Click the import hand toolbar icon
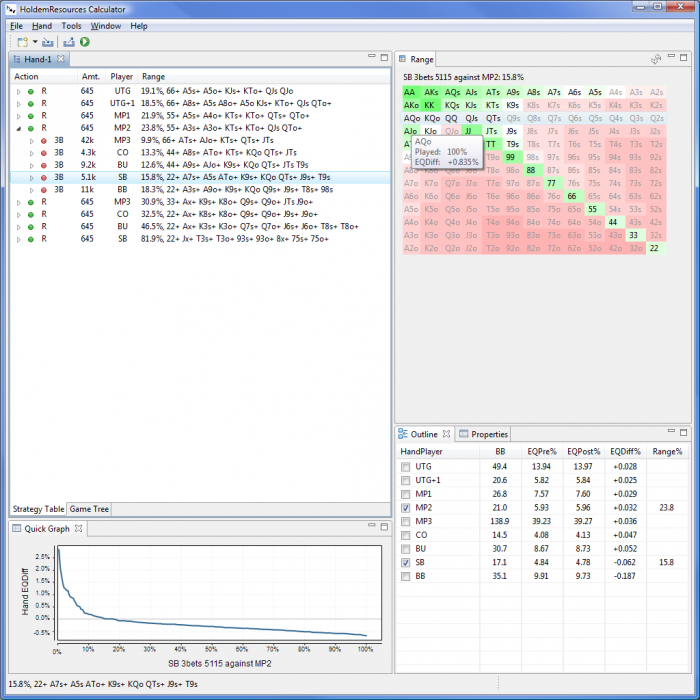Viewport: 700px width, 700px height. click(x=48, y=42)
